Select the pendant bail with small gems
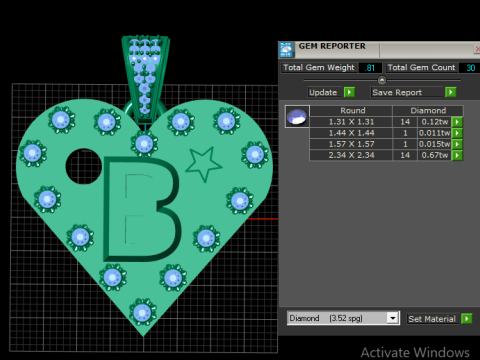The image size is (480, 360). [x=145, y=78]
